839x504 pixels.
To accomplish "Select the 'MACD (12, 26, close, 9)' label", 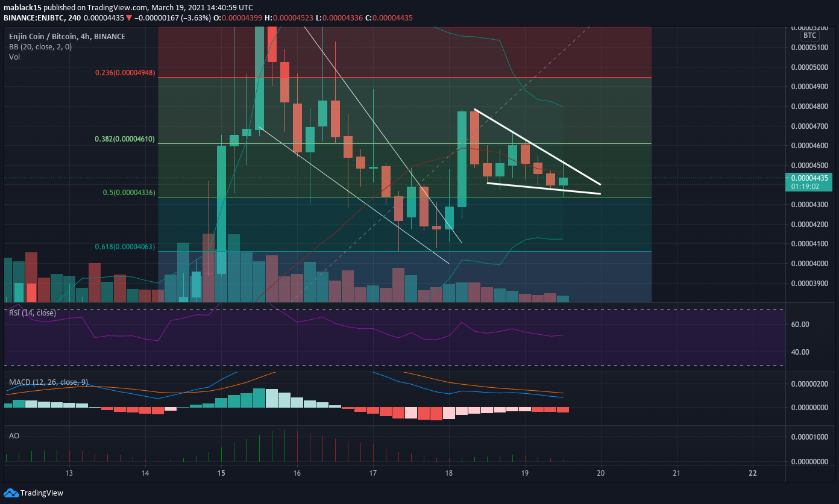I will (49, 382).
